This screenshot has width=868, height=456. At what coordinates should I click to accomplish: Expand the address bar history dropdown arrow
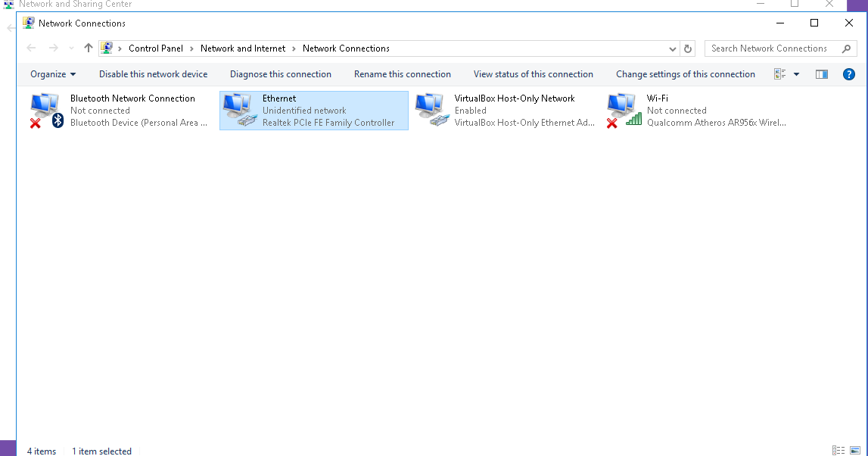click(672, 48)
